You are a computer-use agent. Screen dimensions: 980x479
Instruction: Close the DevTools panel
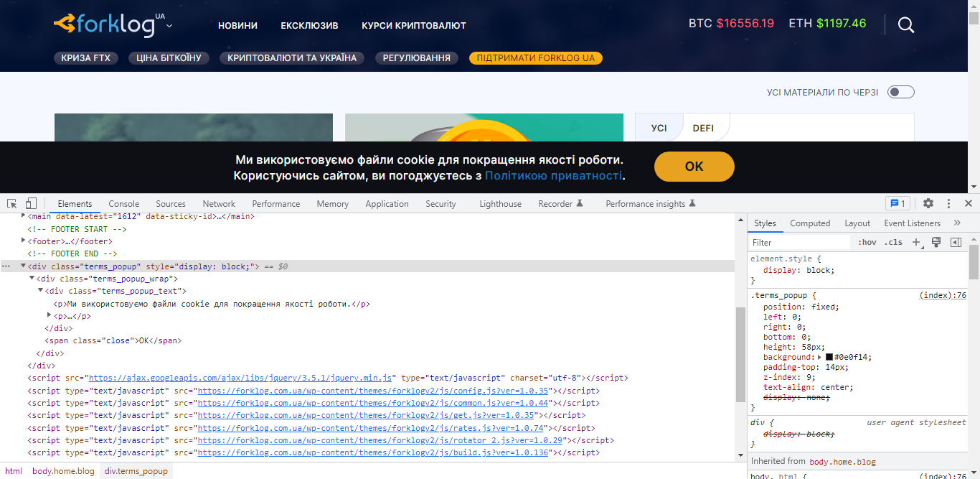969,203
